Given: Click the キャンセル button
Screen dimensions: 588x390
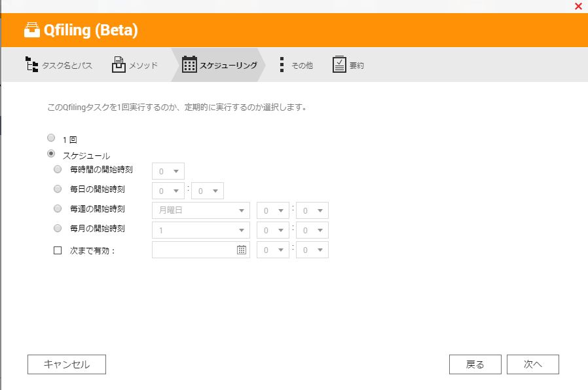Looking at the screenshot, I should [67, 364].
